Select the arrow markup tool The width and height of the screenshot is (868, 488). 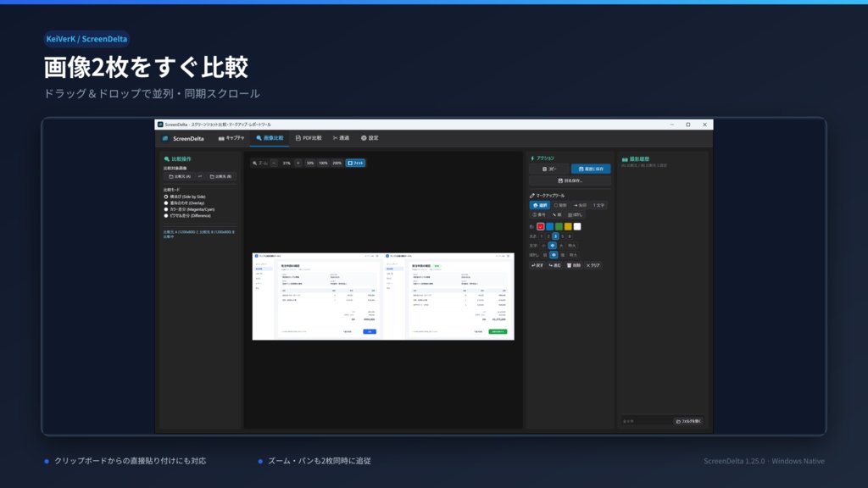(580, 205)
